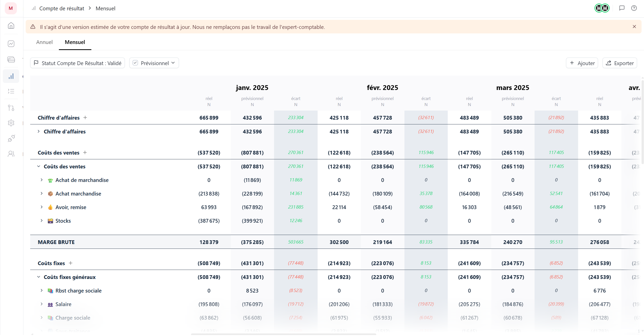Viewport: 644px width, 336px height.
Task: Click the box icon of Achat marchandise
Action: (x=50, y=194)
